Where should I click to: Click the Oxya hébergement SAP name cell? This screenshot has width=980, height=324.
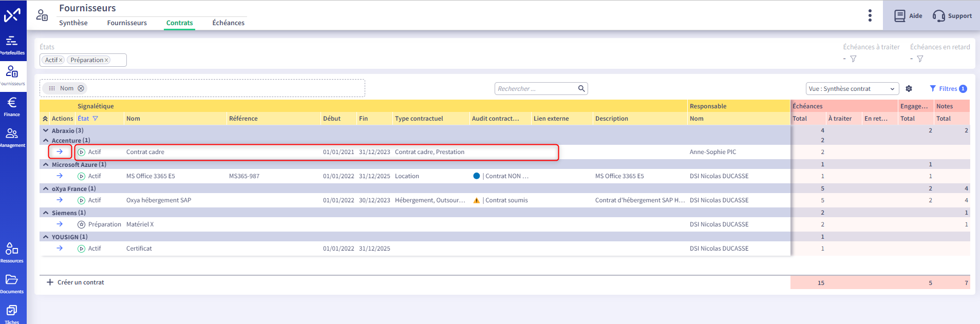[159, 200]
